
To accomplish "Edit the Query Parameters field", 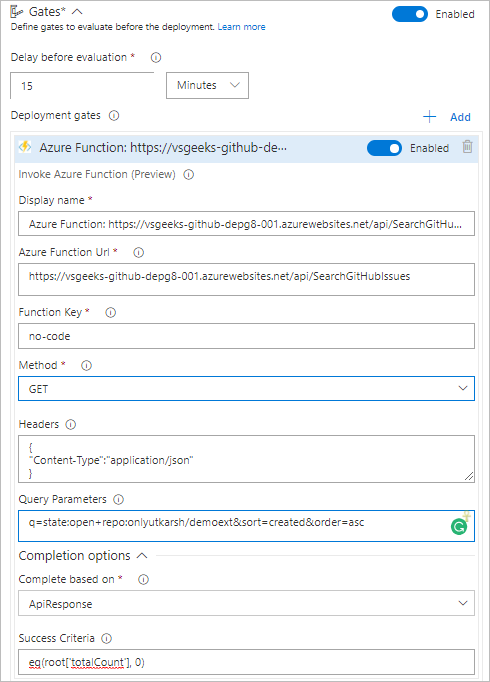I will 247,526.
